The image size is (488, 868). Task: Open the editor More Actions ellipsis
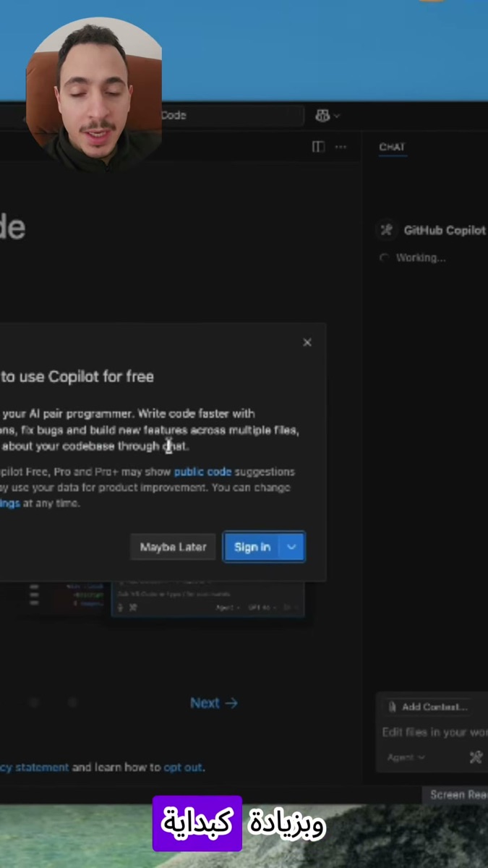(x=341, y=147)
